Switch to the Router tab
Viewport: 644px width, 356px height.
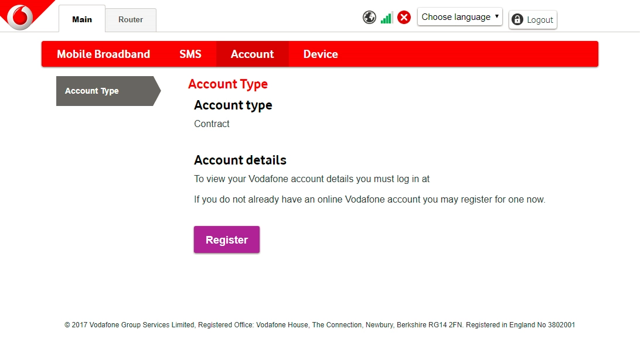(130, 19)
